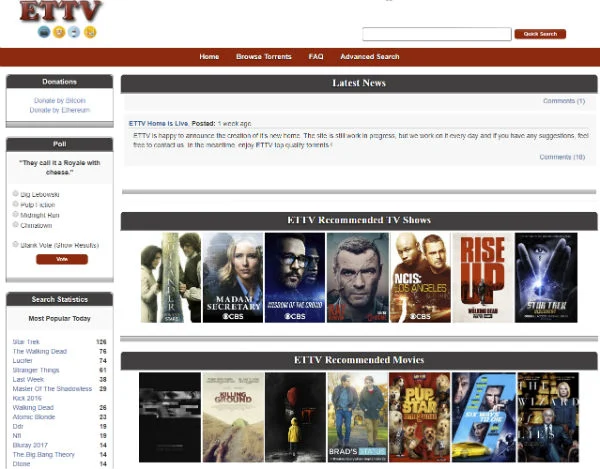600x469 pixels.
Task: Select the Pulp Fiction poll option
Action: 16,204
